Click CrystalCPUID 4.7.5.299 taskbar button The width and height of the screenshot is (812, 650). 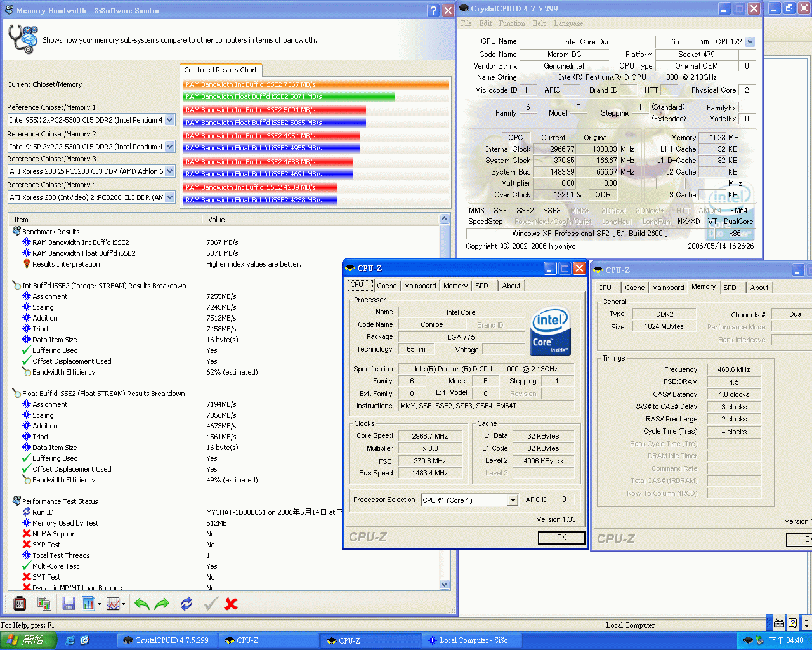tap(167, 640)
